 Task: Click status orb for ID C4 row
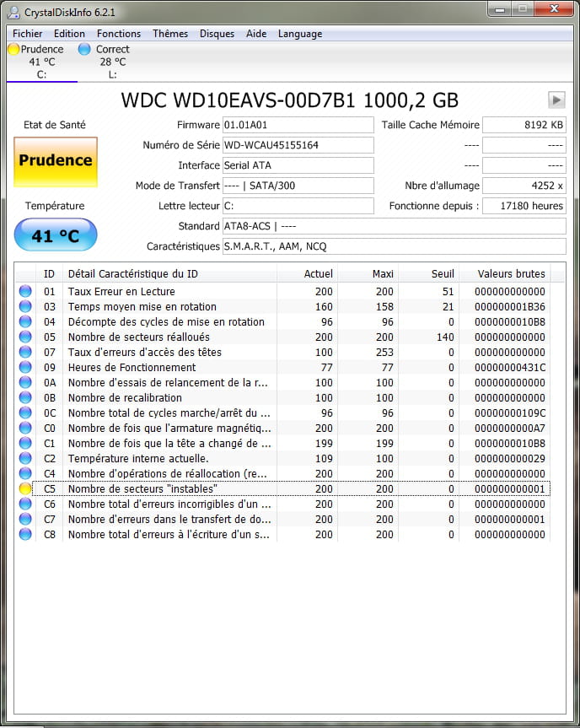(x=25, y=473)
